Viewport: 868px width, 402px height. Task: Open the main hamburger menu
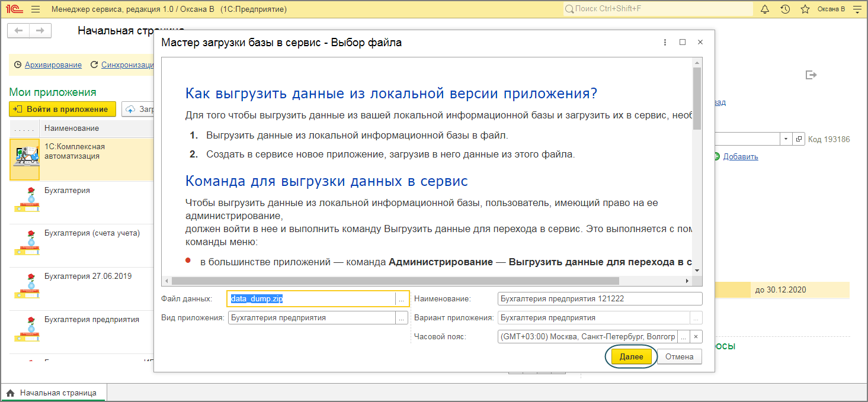tap(36, 9)
